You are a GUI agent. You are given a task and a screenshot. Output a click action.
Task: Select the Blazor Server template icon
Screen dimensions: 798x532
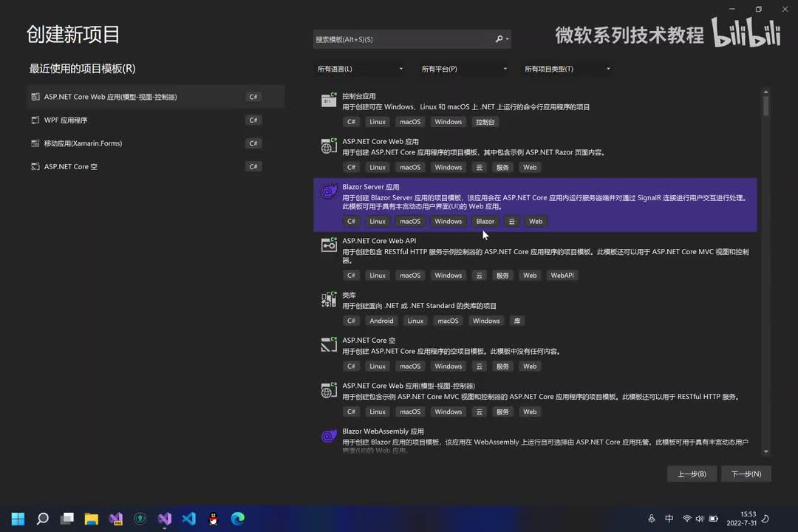329,191
